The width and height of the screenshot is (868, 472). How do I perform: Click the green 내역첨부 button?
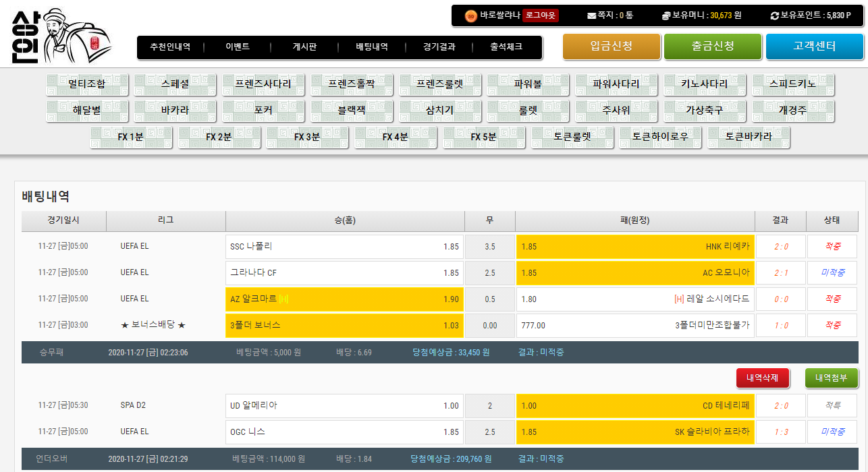831,378
